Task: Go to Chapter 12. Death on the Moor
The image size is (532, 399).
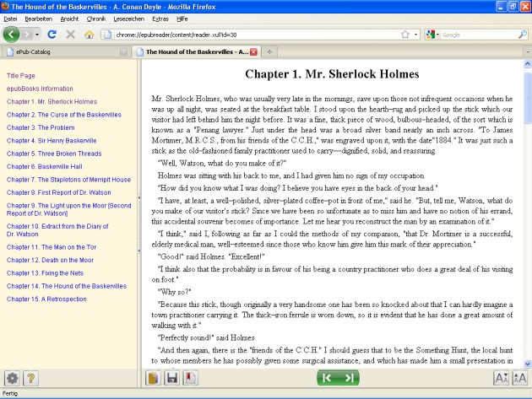Action: (50, 260)
